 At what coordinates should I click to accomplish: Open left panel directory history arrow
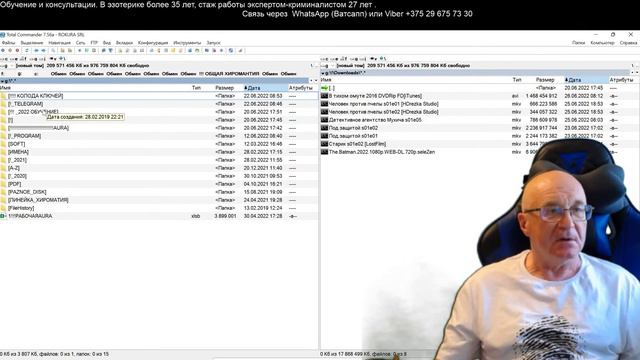[316, 81]
